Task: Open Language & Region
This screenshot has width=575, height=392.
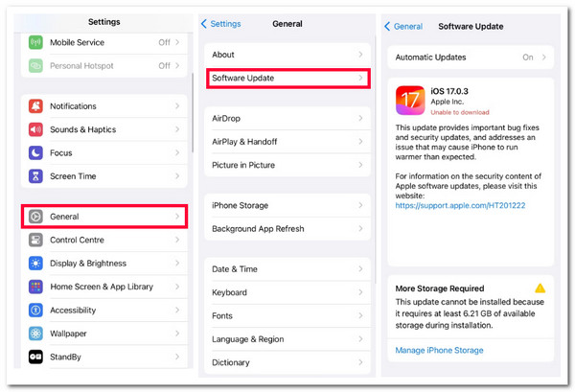Action: click(x=287, y=339)
